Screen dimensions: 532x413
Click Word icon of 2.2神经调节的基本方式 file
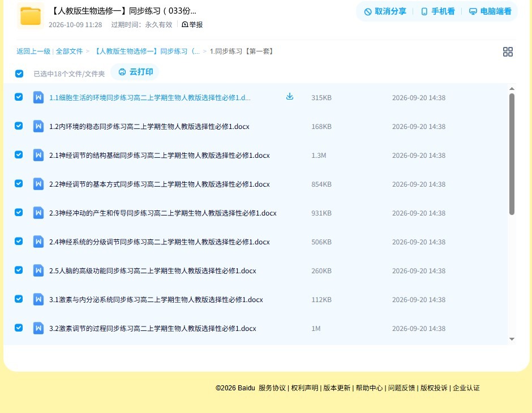(x=38, y=184)
